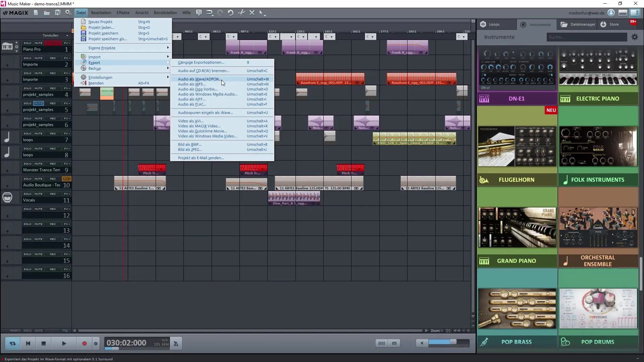Select the mouse pointer mode tool
Viewport: 644px width, 362px height.
point(262,13)
